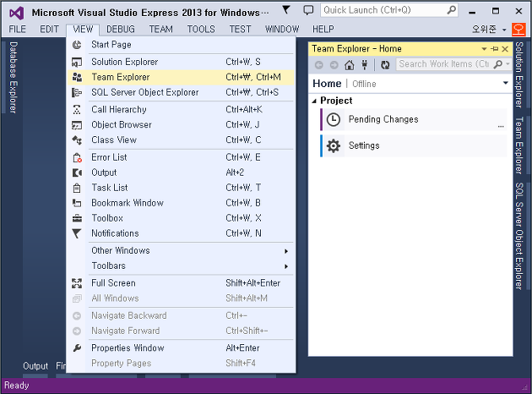
Task: Click the Toolbox menu icon
Action: (x=77, y=218)
